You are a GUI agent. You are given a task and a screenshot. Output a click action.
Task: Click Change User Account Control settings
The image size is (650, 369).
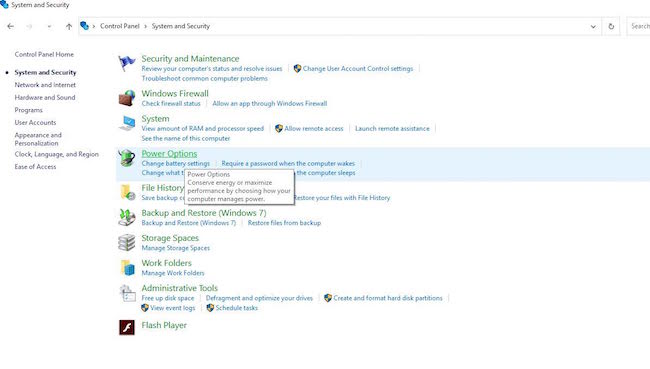(x=358, y=69)
